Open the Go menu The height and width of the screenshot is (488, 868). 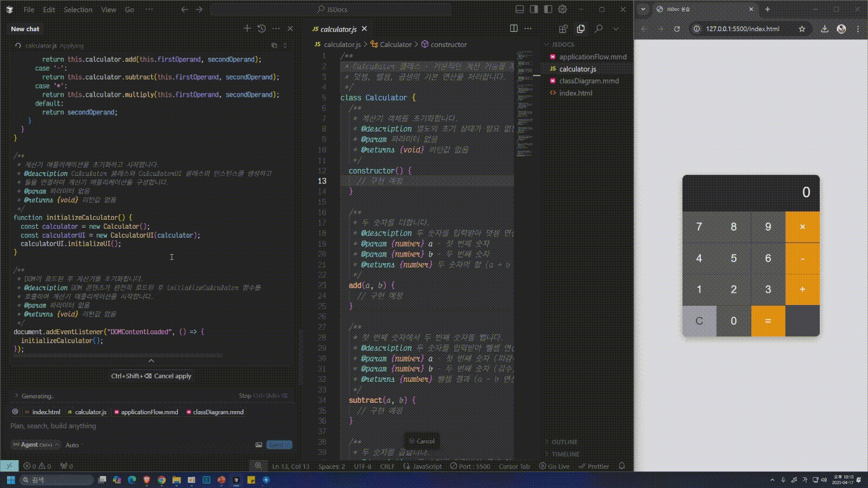[x=130, y=10]
